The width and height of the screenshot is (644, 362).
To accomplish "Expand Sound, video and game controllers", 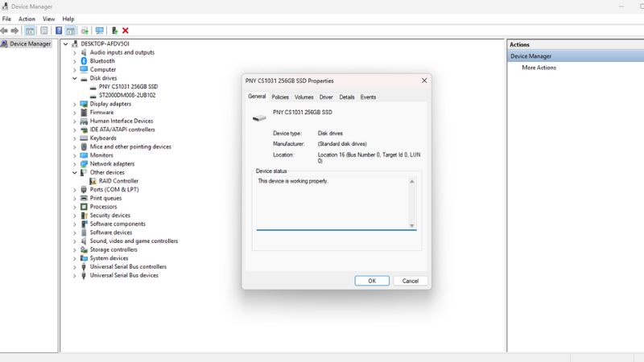I will coord(75,241).
